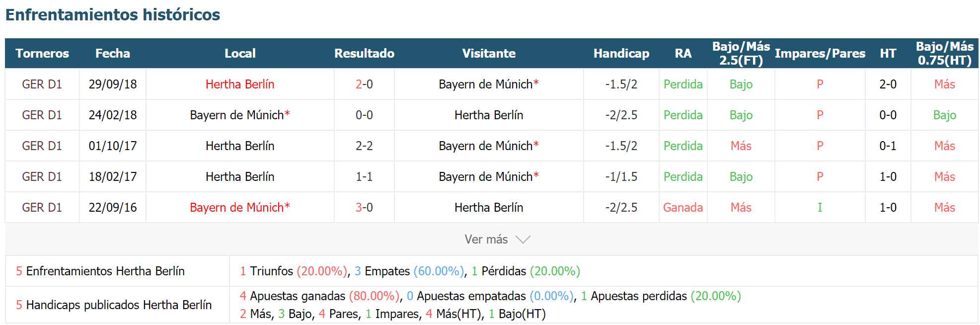The width and height of the screenshot is (980, 325).
Task: Click the Bajo/Más 2.5(FT) column header
Action: [x=741, y=53]
